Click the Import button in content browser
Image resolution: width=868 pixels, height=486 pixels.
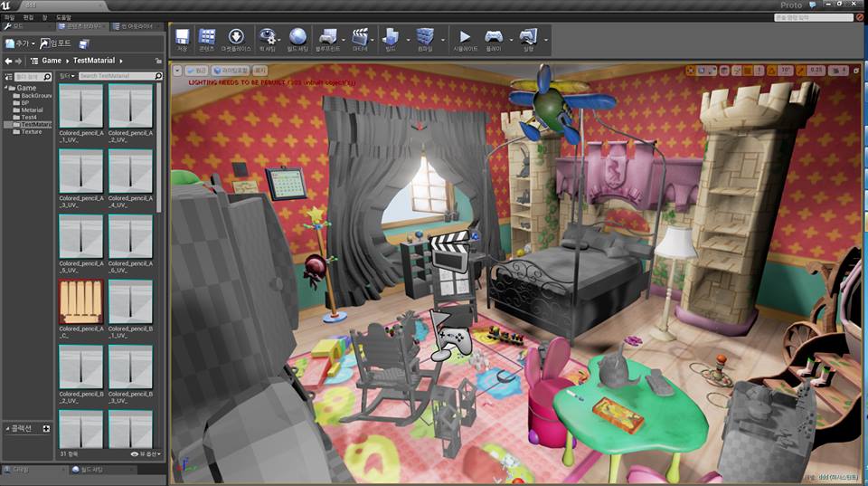coord(56,43)
